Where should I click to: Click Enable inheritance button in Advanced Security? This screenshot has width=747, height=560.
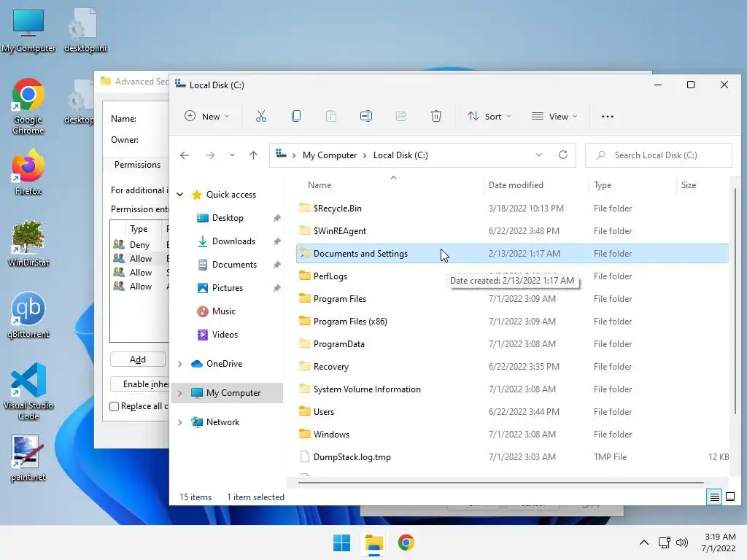pos(139,384)
